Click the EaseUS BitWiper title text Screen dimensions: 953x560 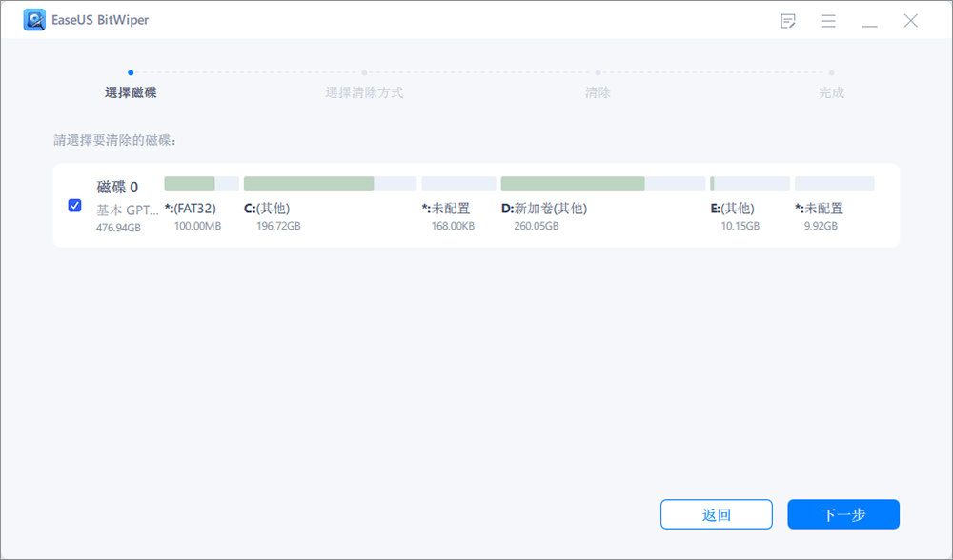[100, 20]
